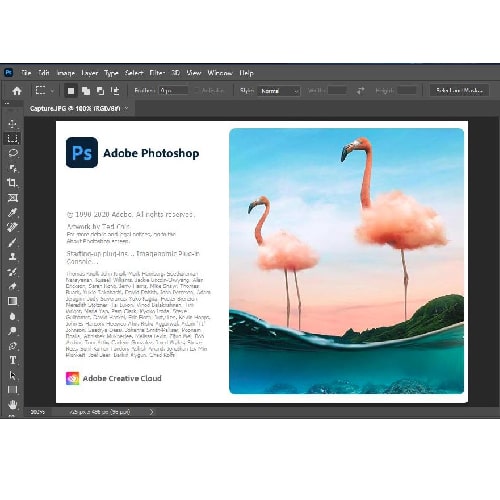Select the Rectangle shape tool

coord(13,390)
